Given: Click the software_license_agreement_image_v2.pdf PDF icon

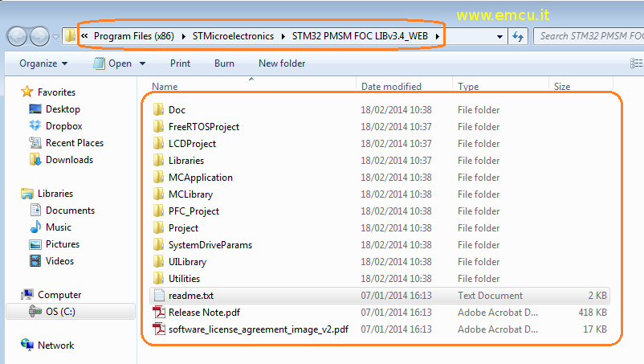Looking at the screenshot, I should coord(159,329).
